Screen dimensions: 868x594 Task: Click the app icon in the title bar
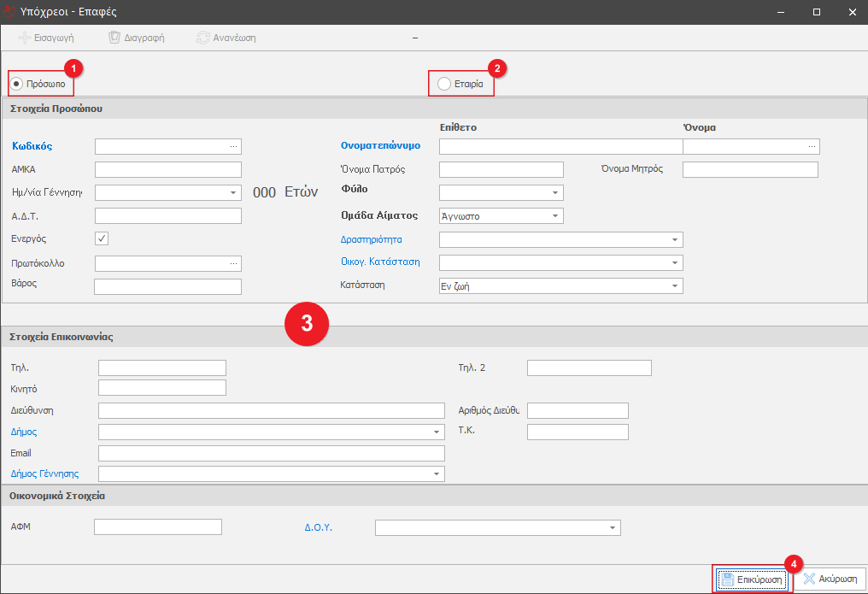pos(11,12)
